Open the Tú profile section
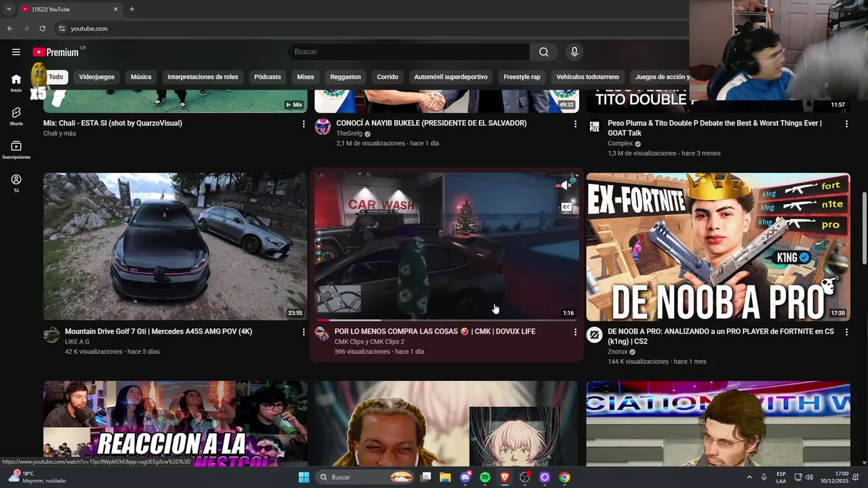The height and width of the screenshot is (488, 868). 16,183
